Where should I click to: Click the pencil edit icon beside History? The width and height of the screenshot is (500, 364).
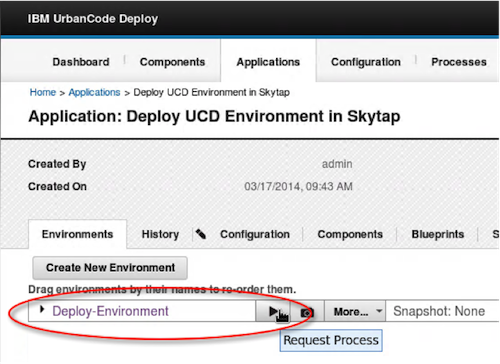tap(201, 234)
